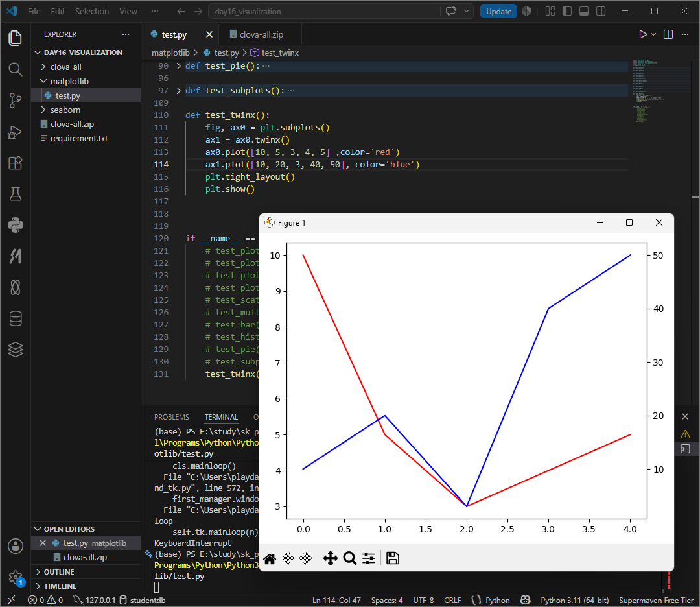Collapse the matplotlib folder
Screen dimensions: 700x607
click(x=43, y=81)
